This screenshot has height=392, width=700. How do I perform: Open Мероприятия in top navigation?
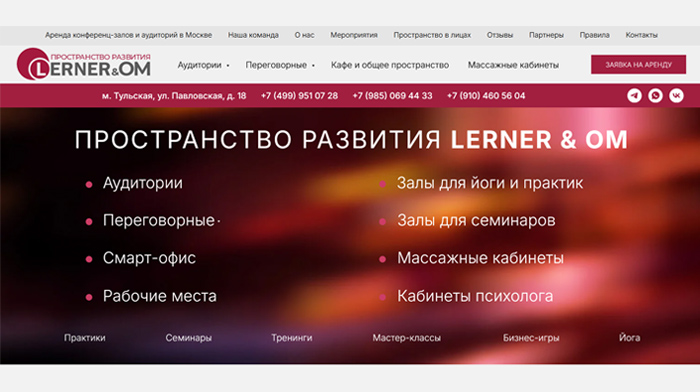pyautogui.click(x=354, y=35)
